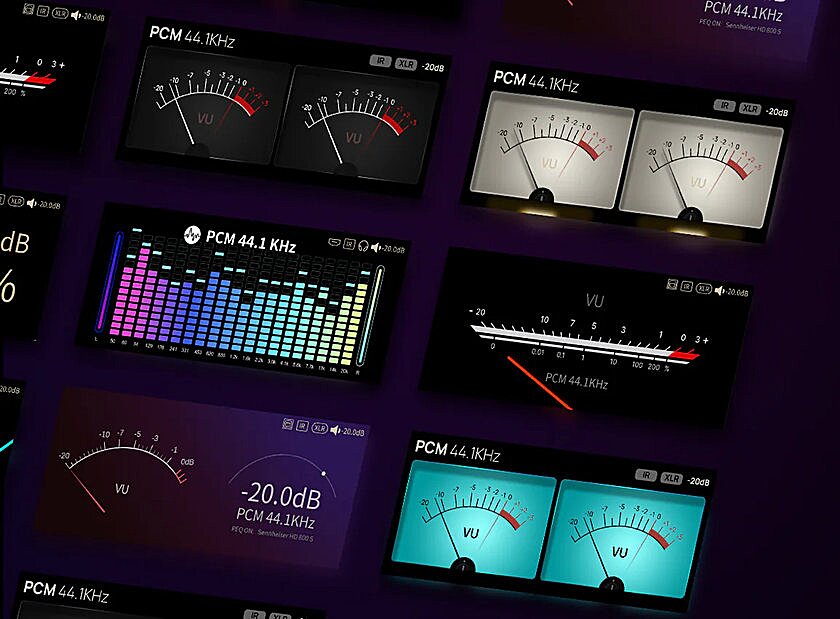Viewport: 840px width, 619px height.
Task: Click the battery icon on the spectrum analyzer screen
Action: click(x=334, y=243)
